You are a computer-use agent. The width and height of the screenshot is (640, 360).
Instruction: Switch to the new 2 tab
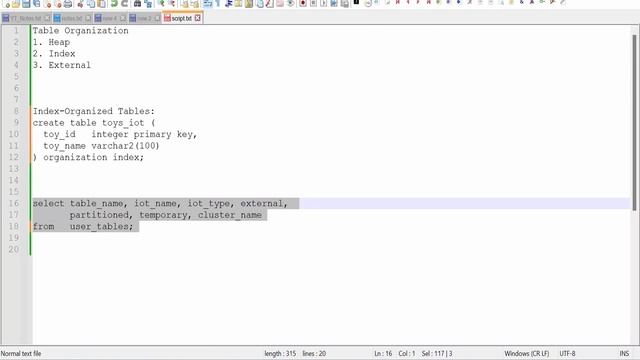click(144, 18)
